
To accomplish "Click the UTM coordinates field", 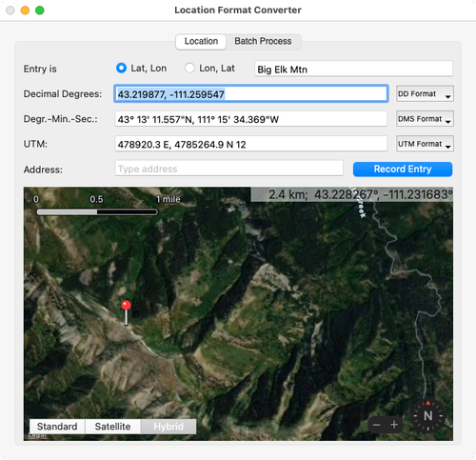I will click(251, 145).
